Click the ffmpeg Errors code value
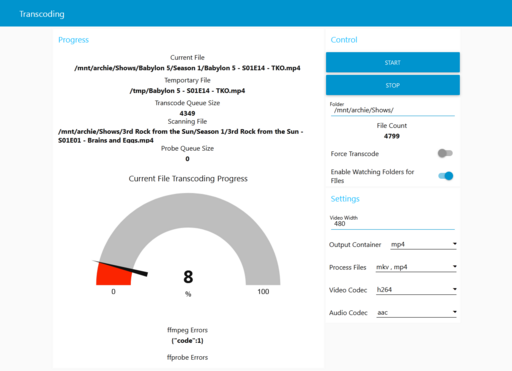This screenshot has height=371, width=512. pyautogui.click(x=187, y=341)
